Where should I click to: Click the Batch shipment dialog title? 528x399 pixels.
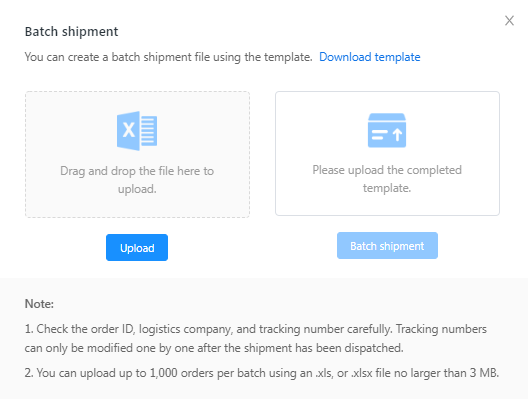click(x=71, y=32)
